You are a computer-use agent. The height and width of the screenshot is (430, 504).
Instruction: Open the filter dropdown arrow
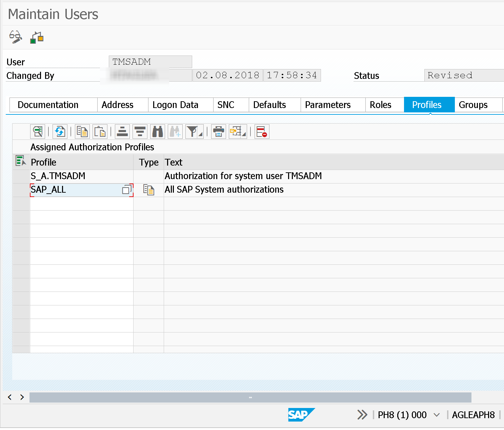pos(201,134)
